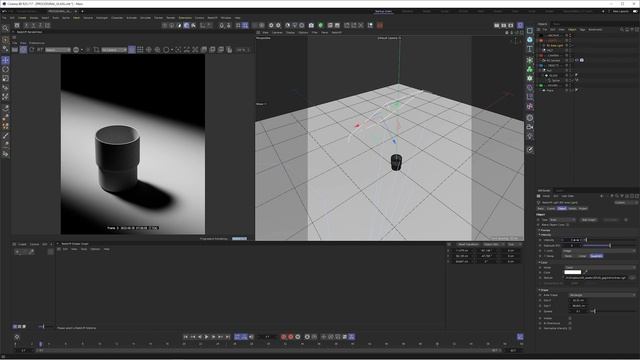Click the back arrow in Attributes manager
The image size is (640, 360).
click(x=602, y=196)
